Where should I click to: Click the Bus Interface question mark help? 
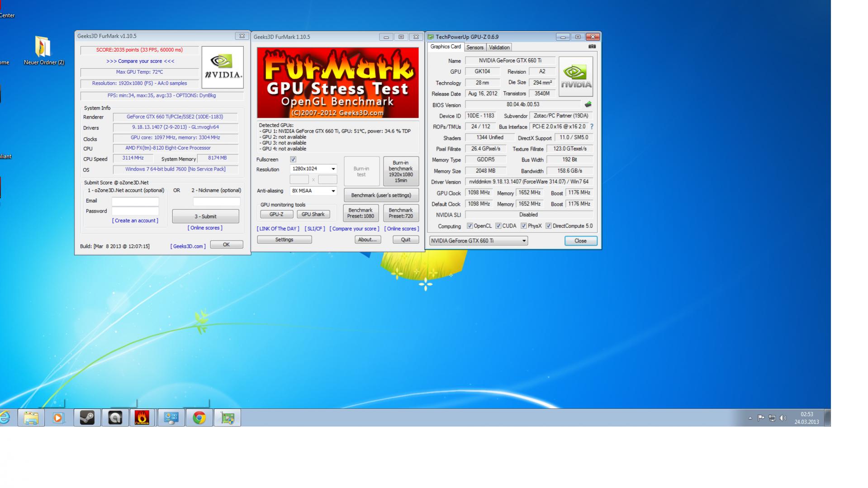point(592,127)
